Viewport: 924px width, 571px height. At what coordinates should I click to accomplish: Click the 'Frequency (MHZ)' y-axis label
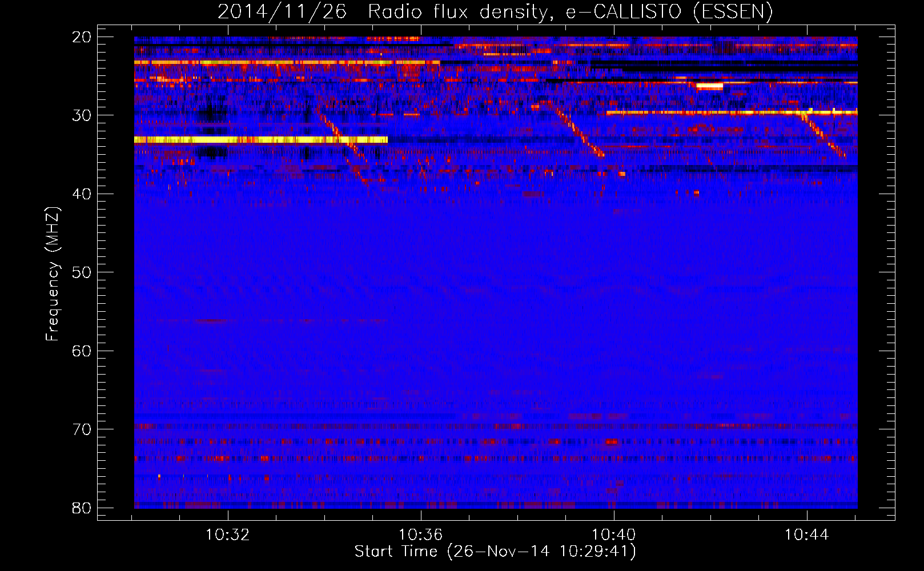coord(53,274)
